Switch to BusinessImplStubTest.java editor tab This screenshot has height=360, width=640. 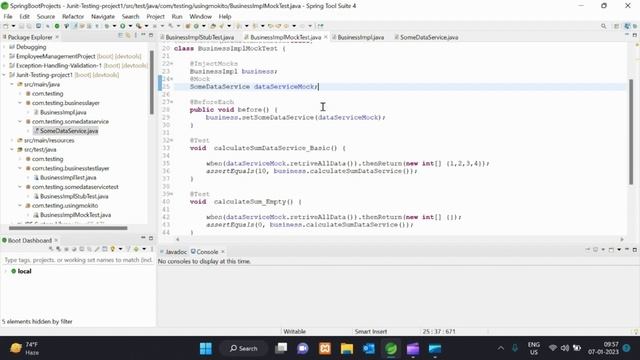[199, 37]
